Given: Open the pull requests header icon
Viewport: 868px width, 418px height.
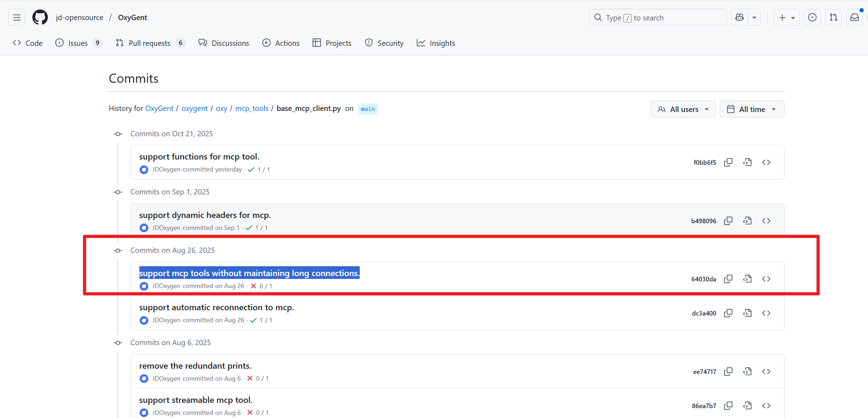Looking at the screenshot, I should [x=833, y=18].
